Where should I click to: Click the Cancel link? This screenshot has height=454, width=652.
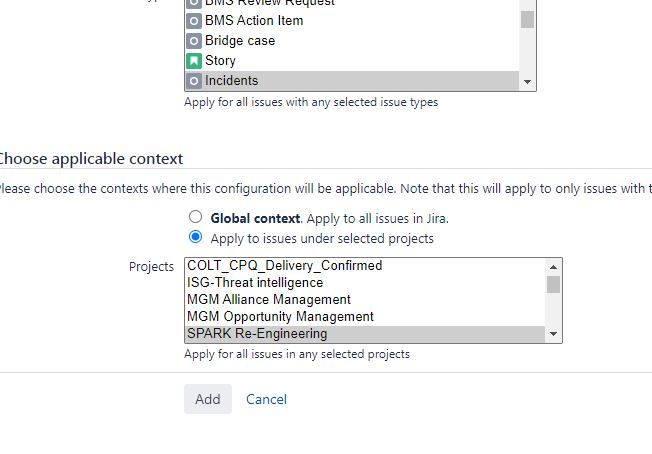tap(267, 399)
